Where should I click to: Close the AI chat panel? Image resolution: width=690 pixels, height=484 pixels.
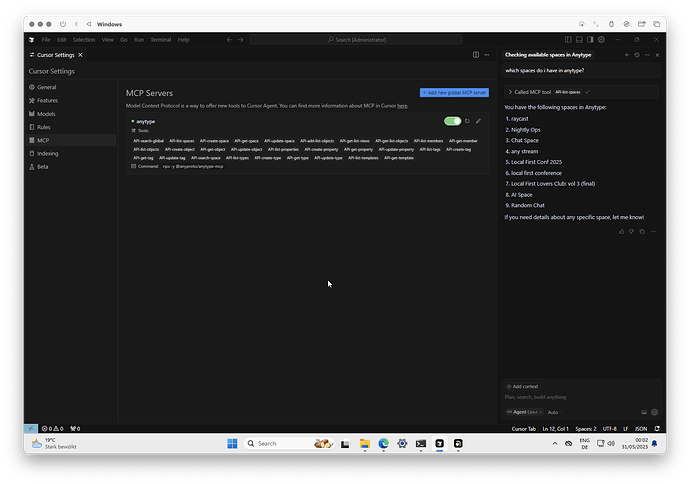(657, 55)
